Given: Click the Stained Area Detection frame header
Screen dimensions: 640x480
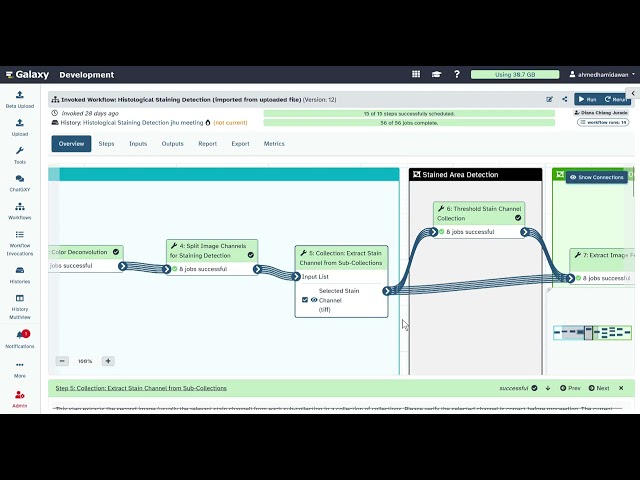Looking at the screenshot, I should tap(476, 175).
